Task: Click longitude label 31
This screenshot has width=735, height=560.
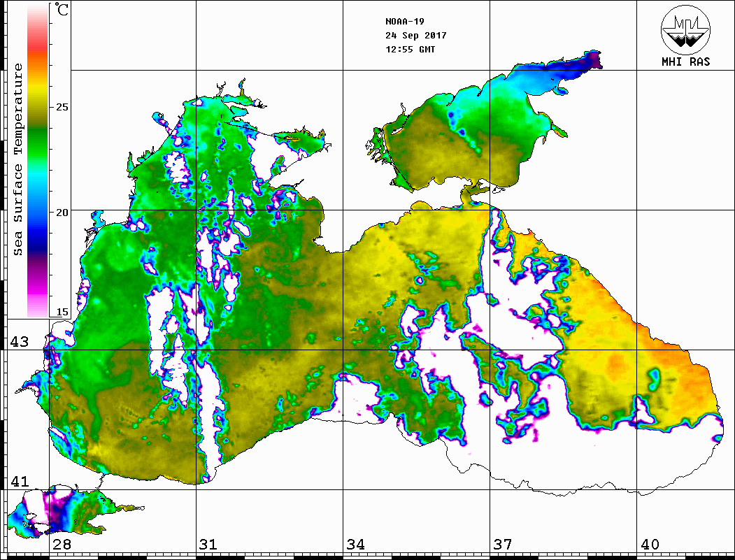Action: [x=208, y=545]
